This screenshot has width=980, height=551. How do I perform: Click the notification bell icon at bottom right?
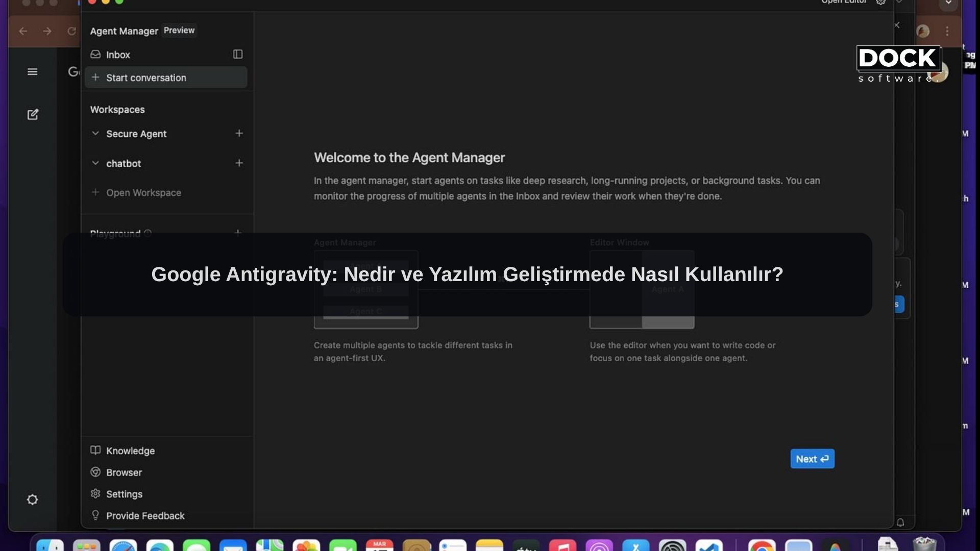(x=900, y=522)
